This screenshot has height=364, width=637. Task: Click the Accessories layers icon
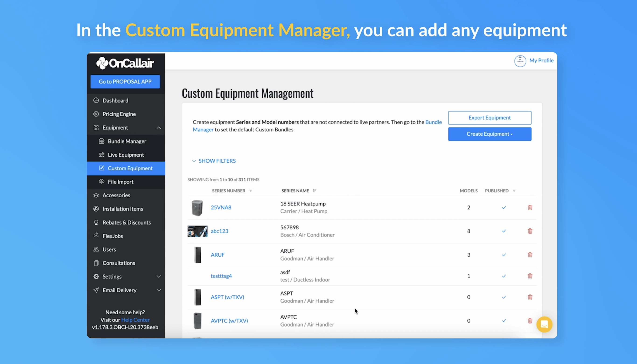[96, 195]
